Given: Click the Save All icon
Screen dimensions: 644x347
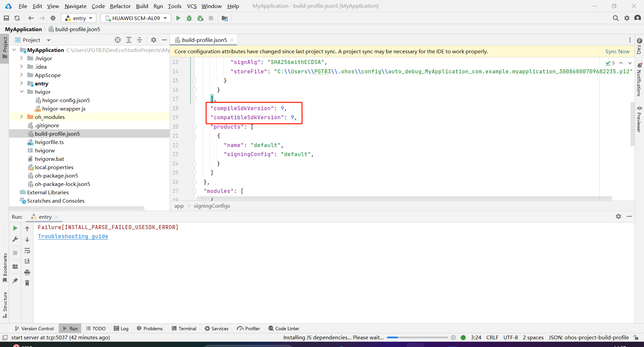Looking at the screenshot, I should tap(6, 18).
